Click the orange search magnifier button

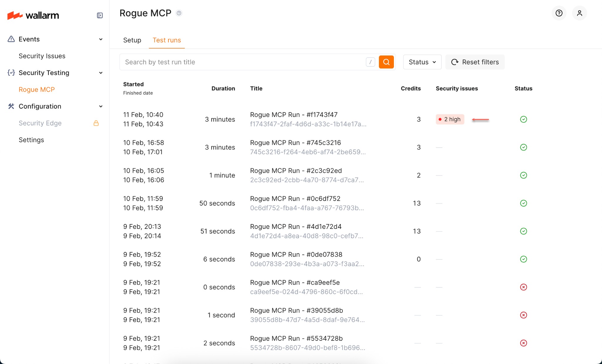[x=386, y=62]
